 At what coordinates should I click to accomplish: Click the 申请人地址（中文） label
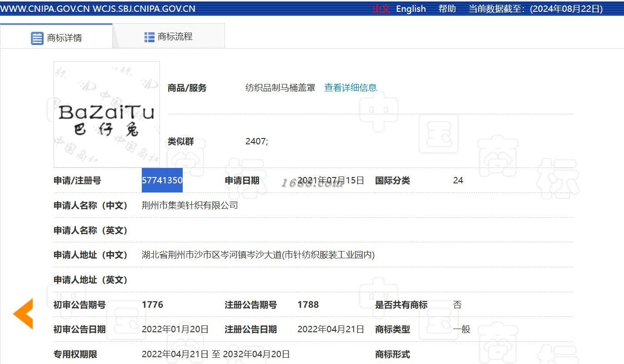[x=91, y=255]
